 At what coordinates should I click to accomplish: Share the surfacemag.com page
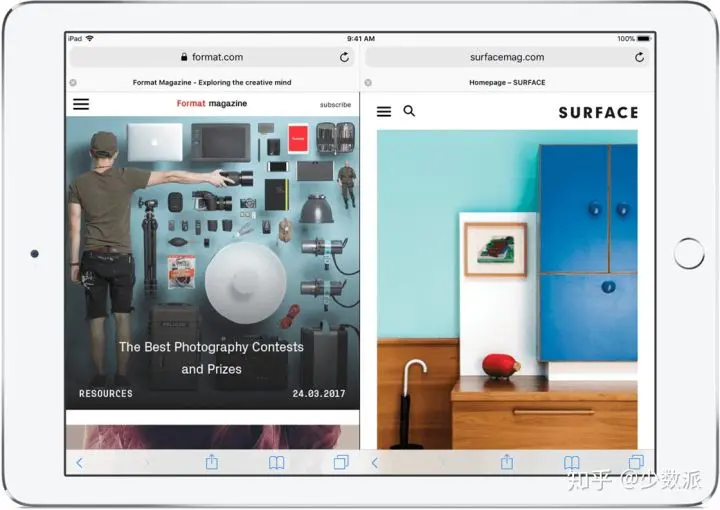coord(507,462)
